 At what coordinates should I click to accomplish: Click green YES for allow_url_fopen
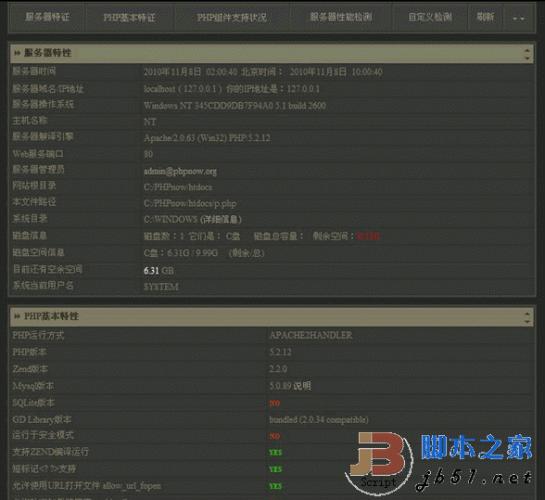click(x=276, y=486)
